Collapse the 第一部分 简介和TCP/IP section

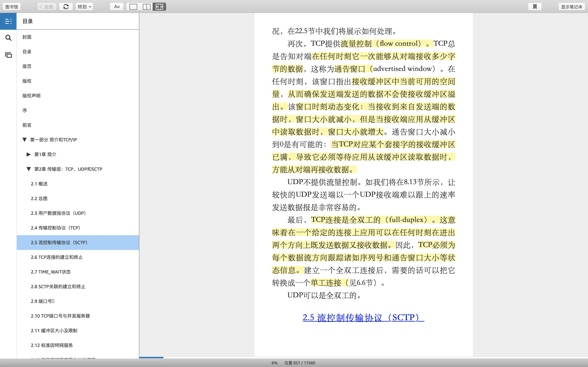coord(24,140)
